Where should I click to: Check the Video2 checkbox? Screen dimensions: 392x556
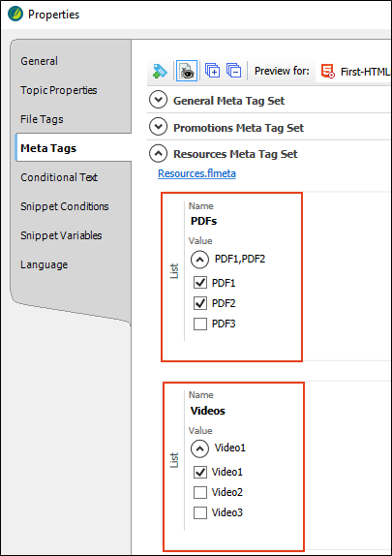(x=200, y=492)
